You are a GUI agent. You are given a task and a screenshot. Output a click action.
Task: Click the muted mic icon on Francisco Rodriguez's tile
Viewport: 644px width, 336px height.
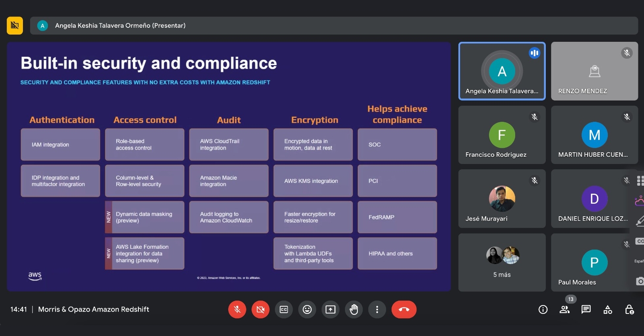[x=535, y=117]
